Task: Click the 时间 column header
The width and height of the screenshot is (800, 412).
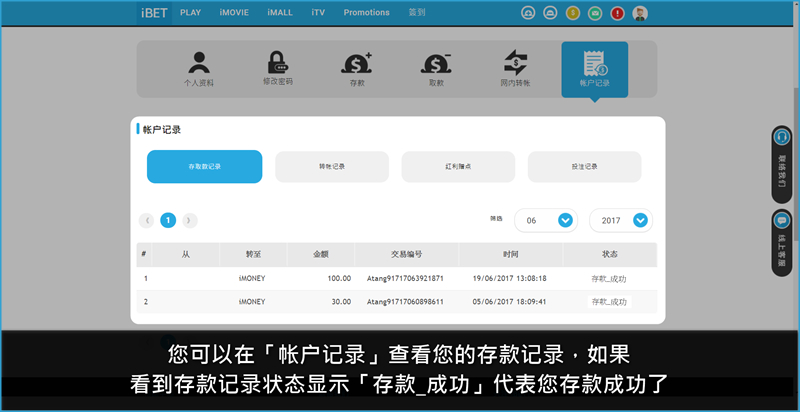Action: click(x=510, y=254)
